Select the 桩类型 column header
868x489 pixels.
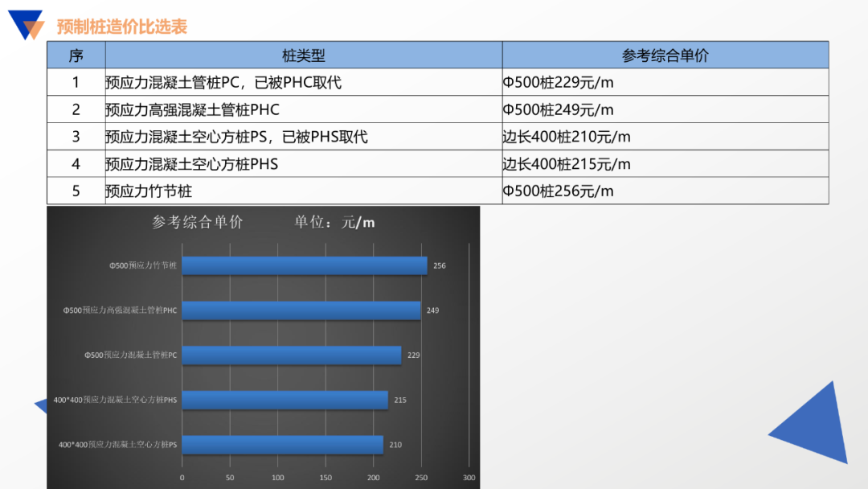303,55
